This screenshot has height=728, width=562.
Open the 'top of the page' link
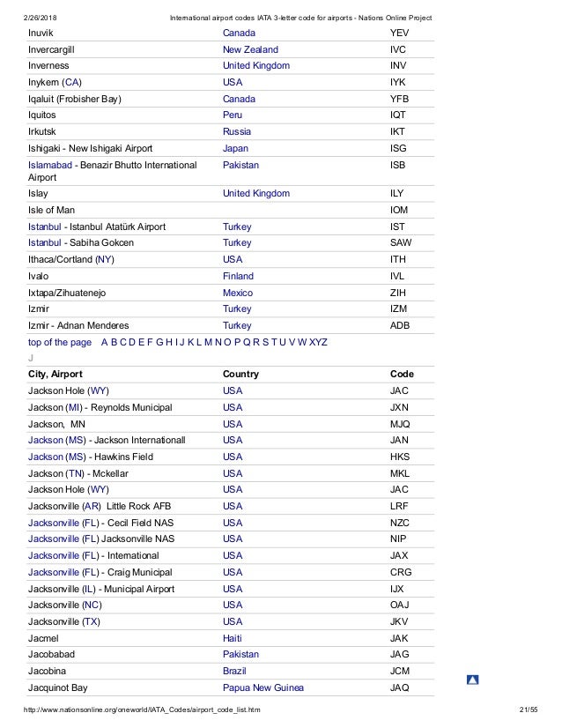pyautogui.click(x=59, y=342)
